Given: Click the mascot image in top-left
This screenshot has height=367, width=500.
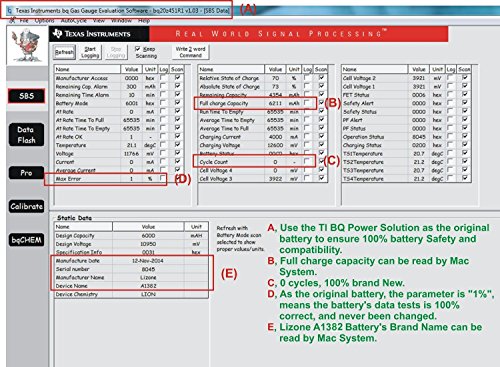Looking at the screenshot, I should coord(27,45).
